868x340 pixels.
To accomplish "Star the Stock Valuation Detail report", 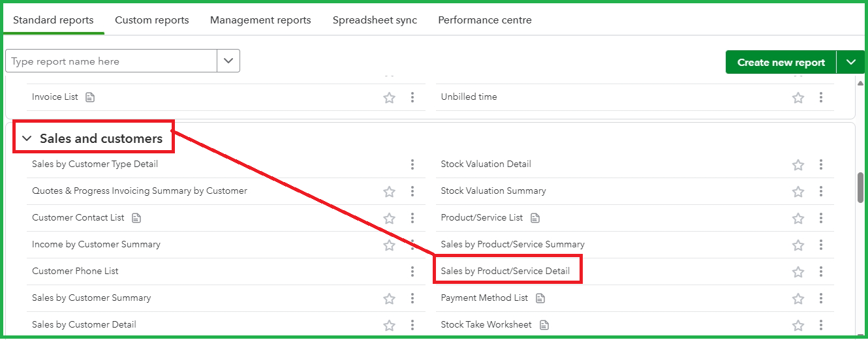I will click(798, 164).
